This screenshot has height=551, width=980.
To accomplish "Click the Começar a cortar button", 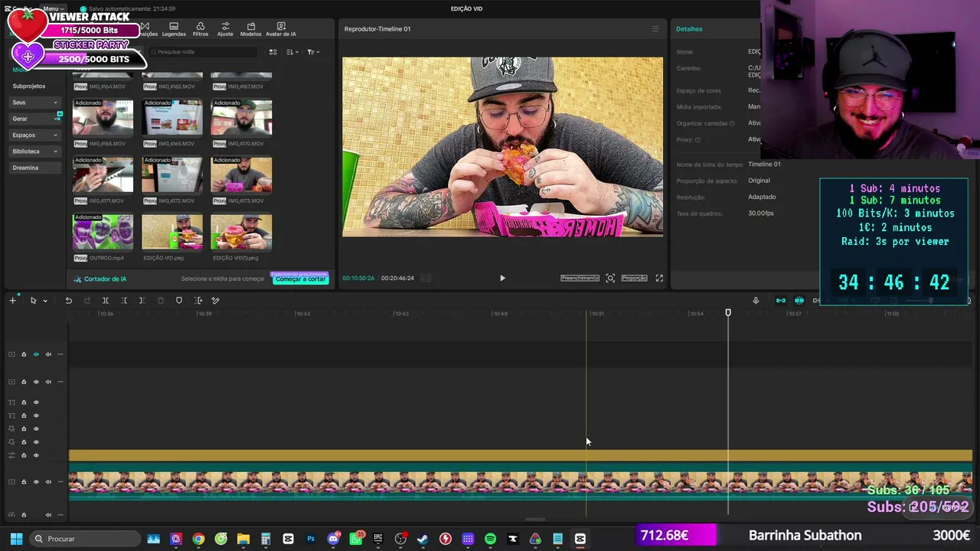I will pyautogui.click(x=300, y=279).
